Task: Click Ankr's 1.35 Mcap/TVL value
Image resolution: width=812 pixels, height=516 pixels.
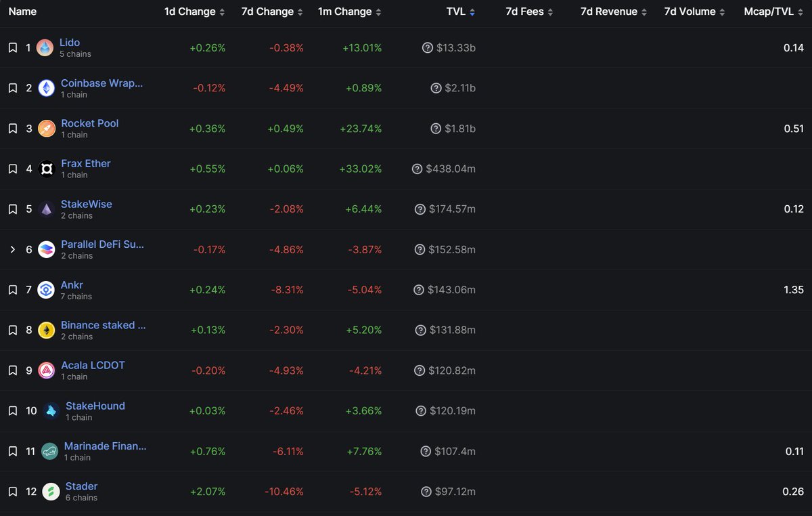Action: [793, 290]
